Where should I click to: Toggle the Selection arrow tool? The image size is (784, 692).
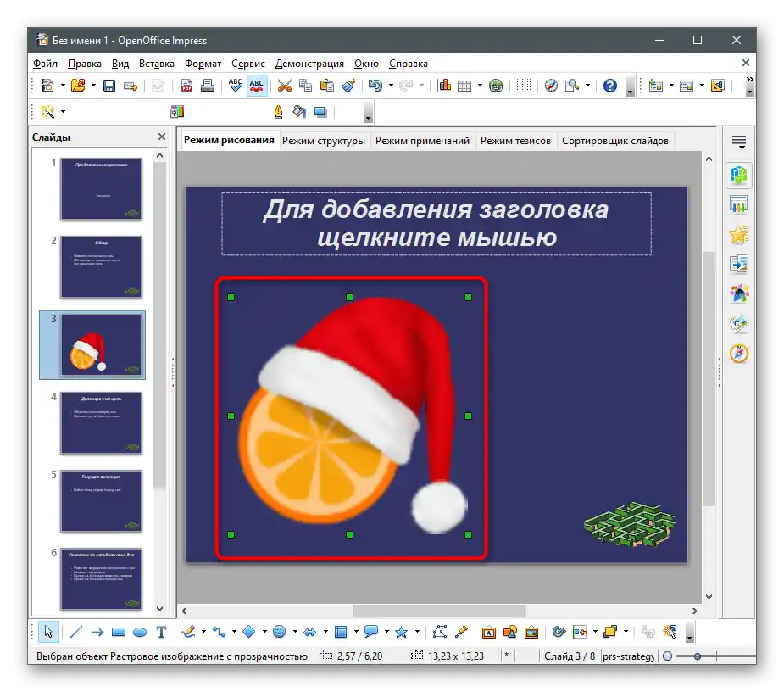pyautogui.click(x=48, y=632)
